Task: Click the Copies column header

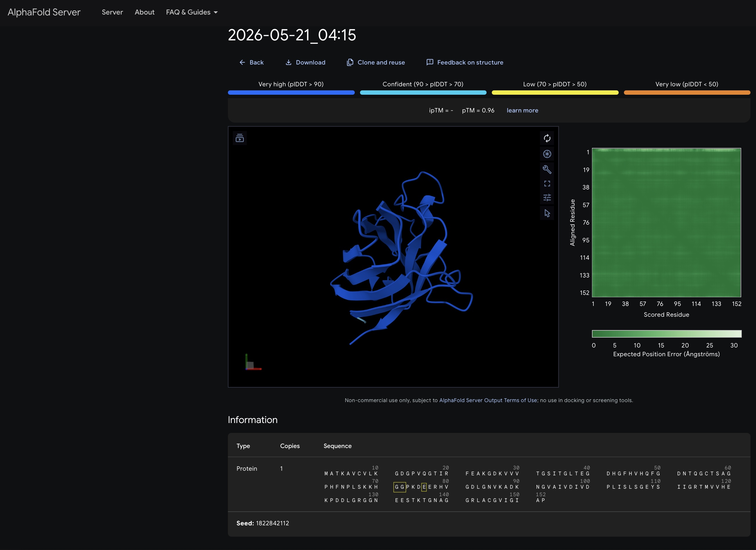Action: coord(290,446)
